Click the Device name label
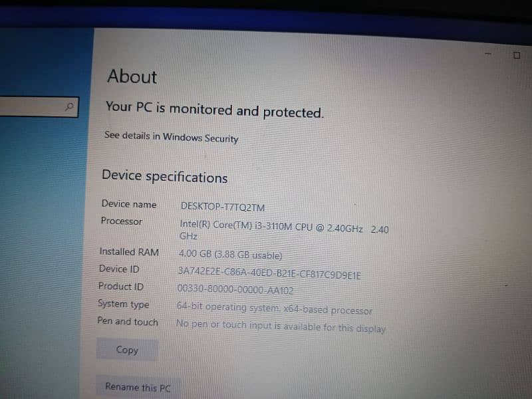This screenshot has width=532, height=399. (x=129, y=204)
